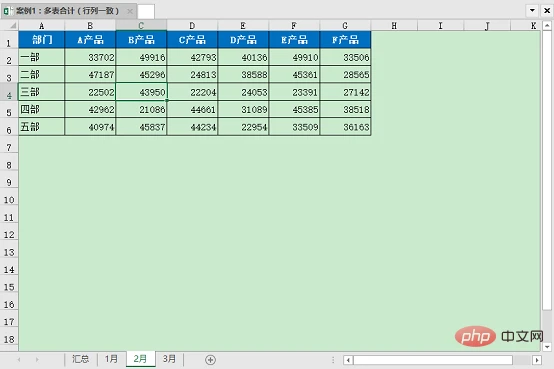This screenshot has width=554, height=369.
Task: Click the vertical scrollbar down arrow
Action: click(547, 347)
